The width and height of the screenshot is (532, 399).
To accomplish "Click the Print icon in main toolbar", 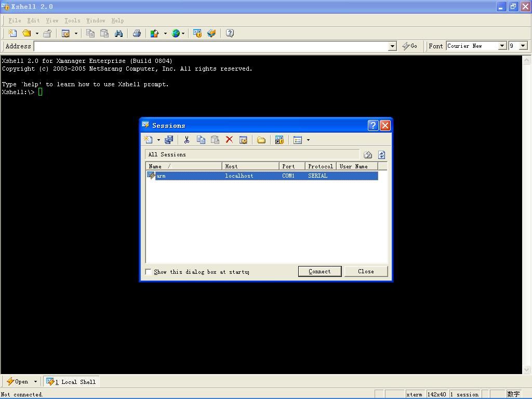I will coord(137,33).
